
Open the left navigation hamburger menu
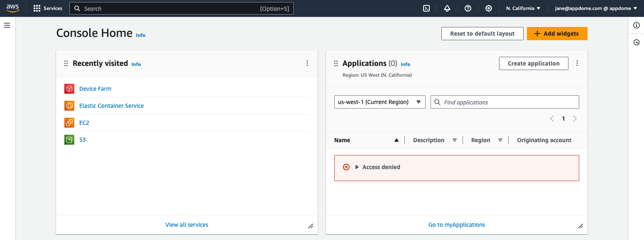pos(7,25)
